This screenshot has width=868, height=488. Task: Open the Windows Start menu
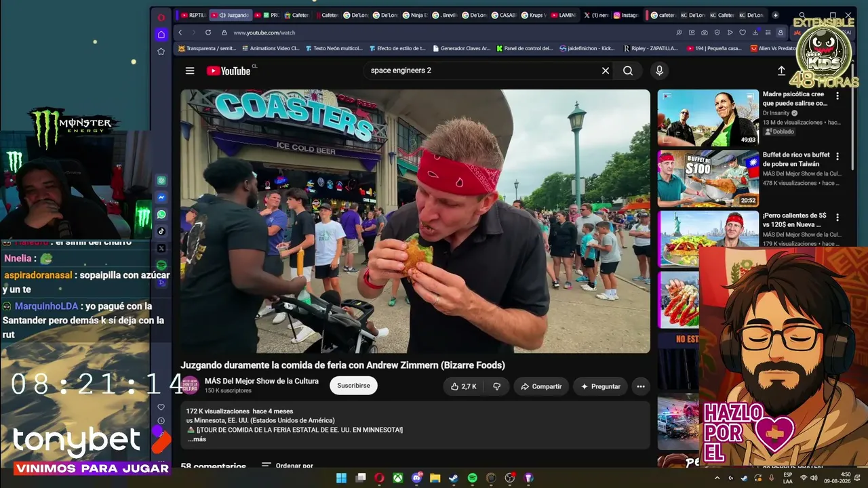[x=341, y=478]
